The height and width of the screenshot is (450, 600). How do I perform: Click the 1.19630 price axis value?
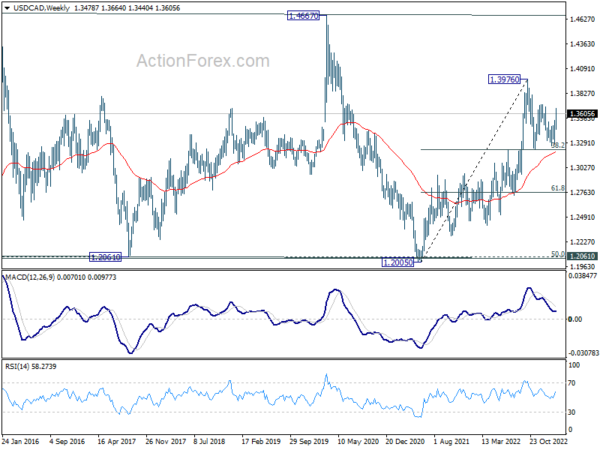583,267
